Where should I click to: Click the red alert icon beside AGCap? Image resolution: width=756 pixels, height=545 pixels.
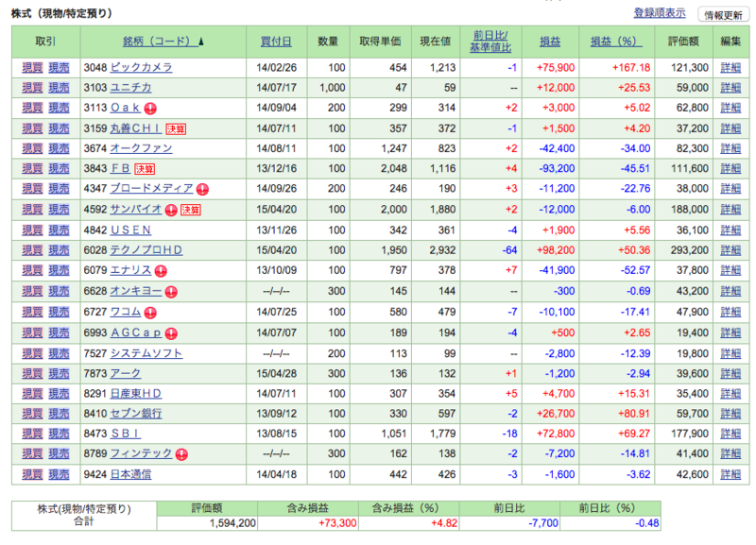(171, 333)
